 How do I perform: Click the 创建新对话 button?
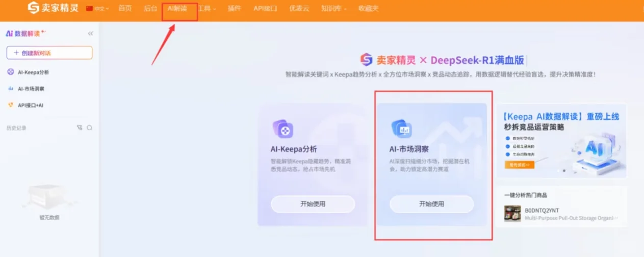coord(49,53)
